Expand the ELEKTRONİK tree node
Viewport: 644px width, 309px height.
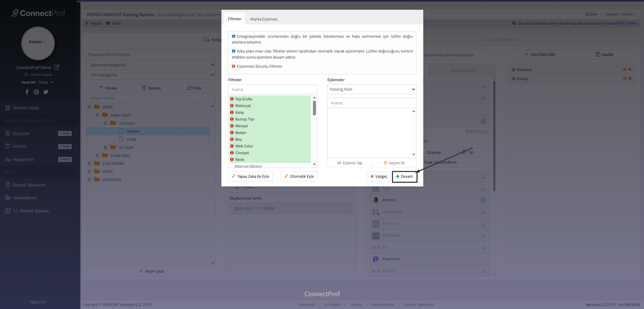(89, 164)
